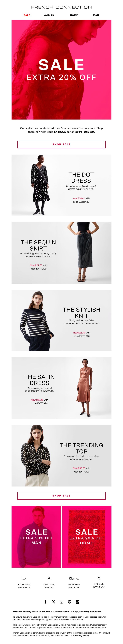Screen dimensions: 123x644
Task: Click the clothes hanger rental icon
Action: click(49, 578)
